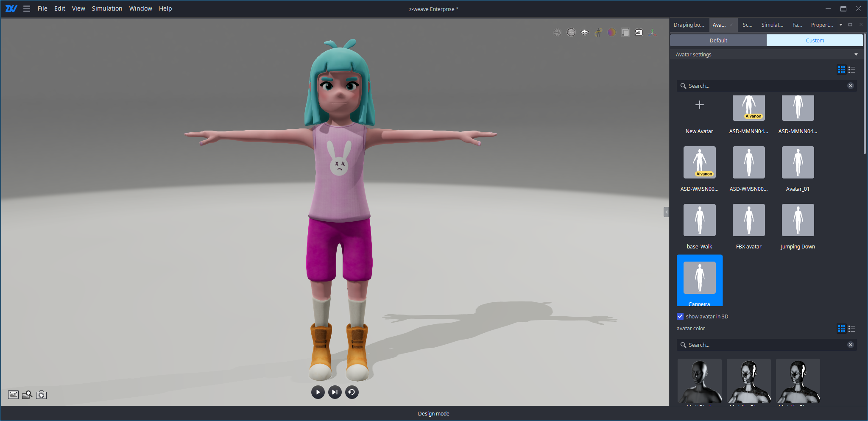
Task: Collapse the Avatar settings section
Action: (856, 54)
